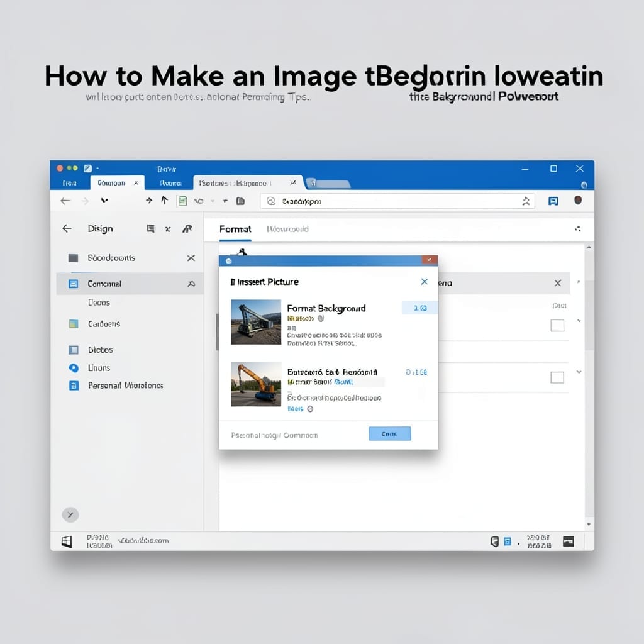Click the small x icon in the Disign header
Image resolution: width=644 pixels, height=644 pixels.
[167, 229]
